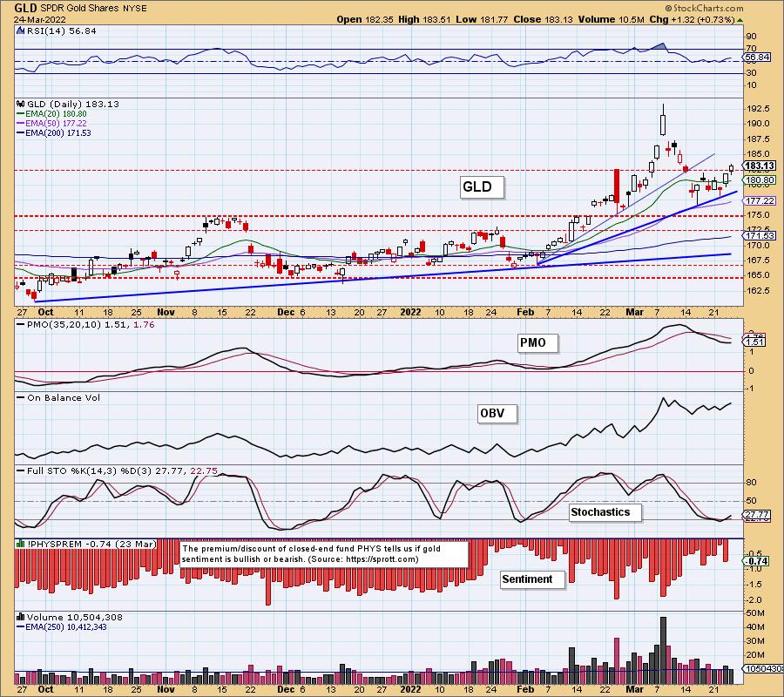Click the Volume 10.5M header value
This screenshot has height=697, width=784.
point(612,19)
